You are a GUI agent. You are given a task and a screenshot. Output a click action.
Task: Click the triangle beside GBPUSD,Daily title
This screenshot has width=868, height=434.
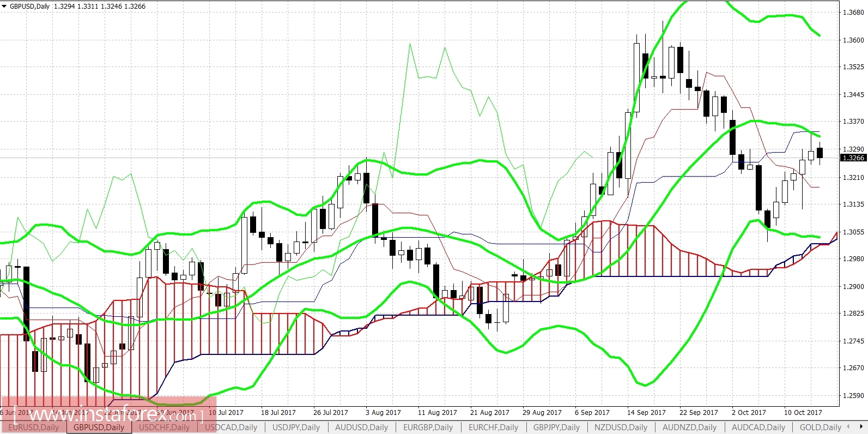(x=4, y=7)
